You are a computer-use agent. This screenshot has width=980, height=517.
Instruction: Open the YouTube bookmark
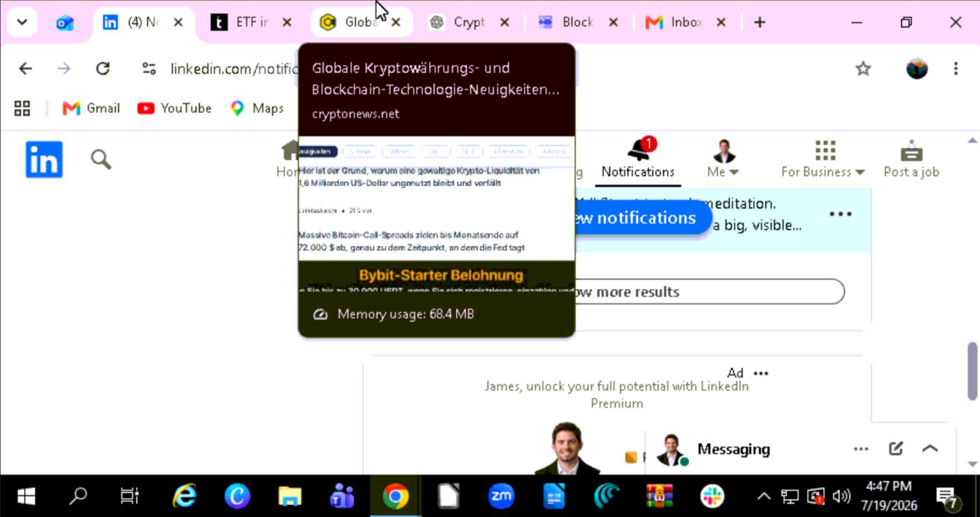click(x=174, y=109)
